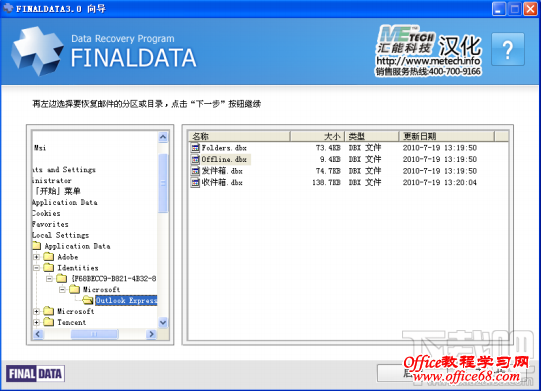Click the Adobe folder icon
Screen dimensions: 542x391
pos(49,257)
